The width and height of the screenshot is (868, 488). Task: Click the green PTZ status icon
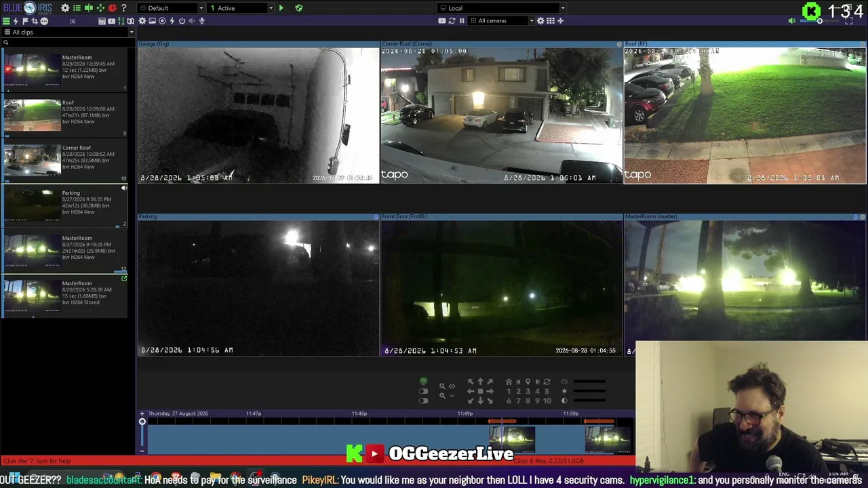click(423, 382)
